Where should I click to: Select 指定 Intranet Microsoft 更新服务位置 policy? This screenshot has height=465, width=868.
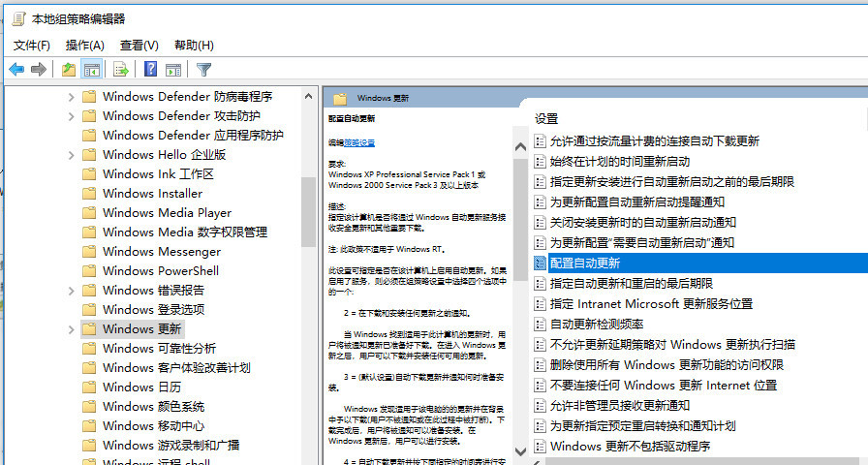click(x=651, y=304)
